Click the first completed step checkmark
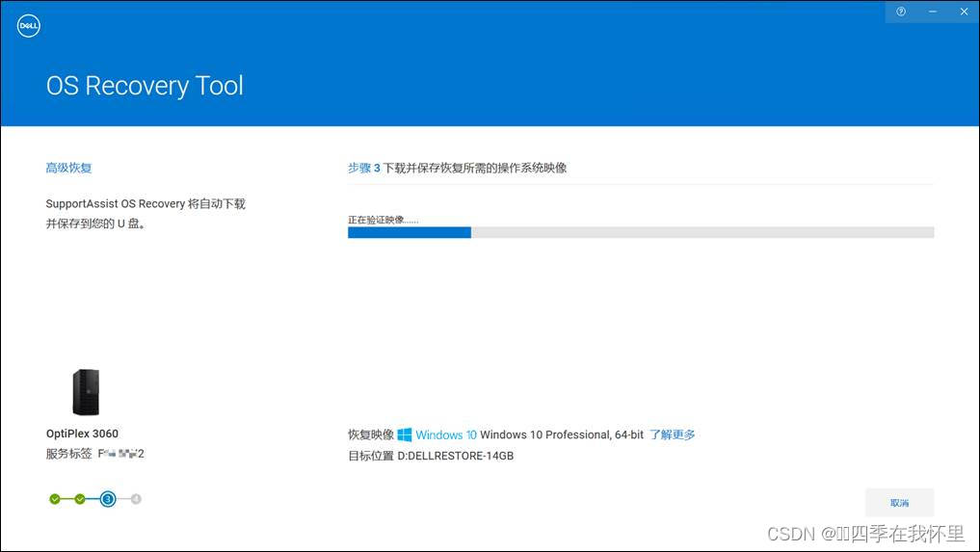This screenshot has height=552, width=980. (55, 499)
